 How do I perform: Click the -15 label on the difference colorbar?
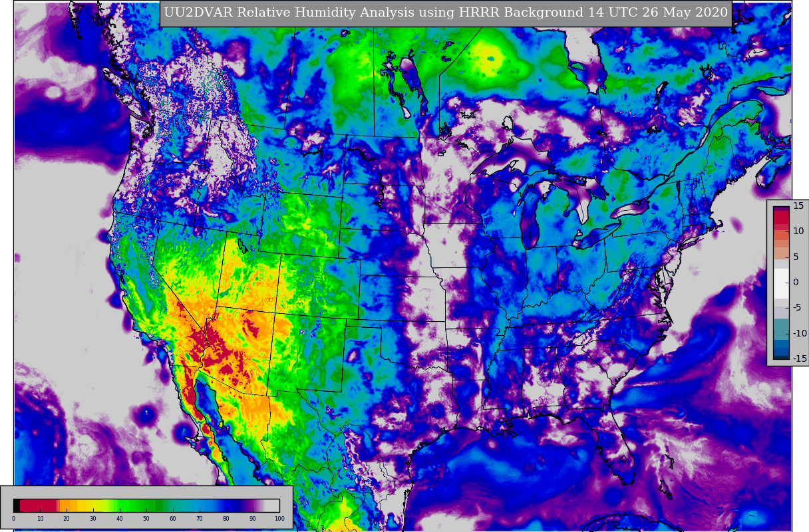click(799, 358)
